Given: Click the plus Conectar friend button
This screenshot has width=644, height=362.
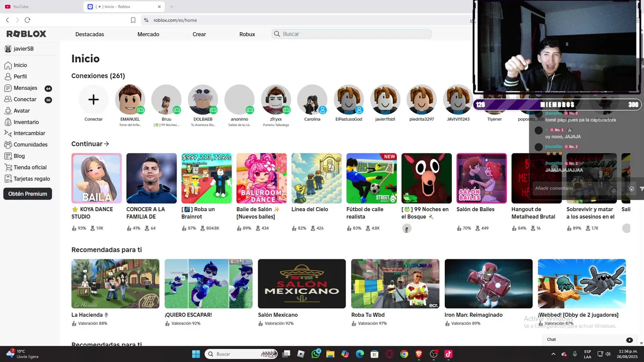Looking at the screenshot, I should (94, 100).
